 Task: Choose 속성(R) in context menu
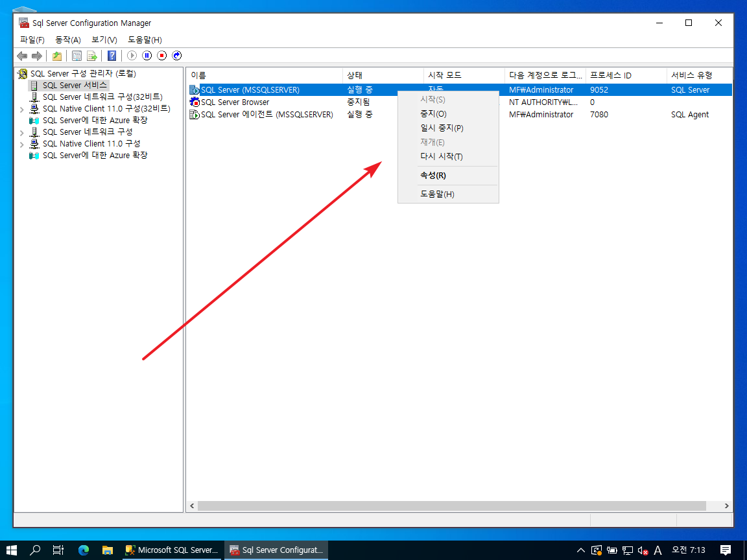[x=448, y=176]
